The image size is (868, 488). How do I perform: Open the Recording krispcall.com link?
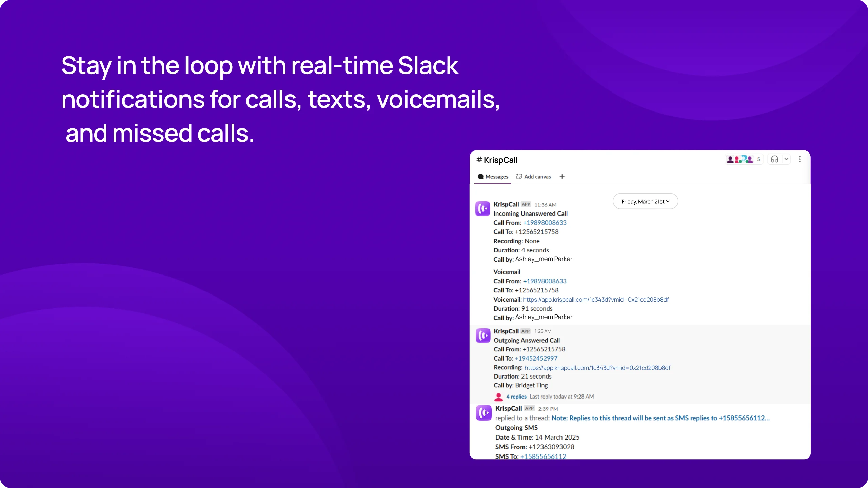[597, 368]
